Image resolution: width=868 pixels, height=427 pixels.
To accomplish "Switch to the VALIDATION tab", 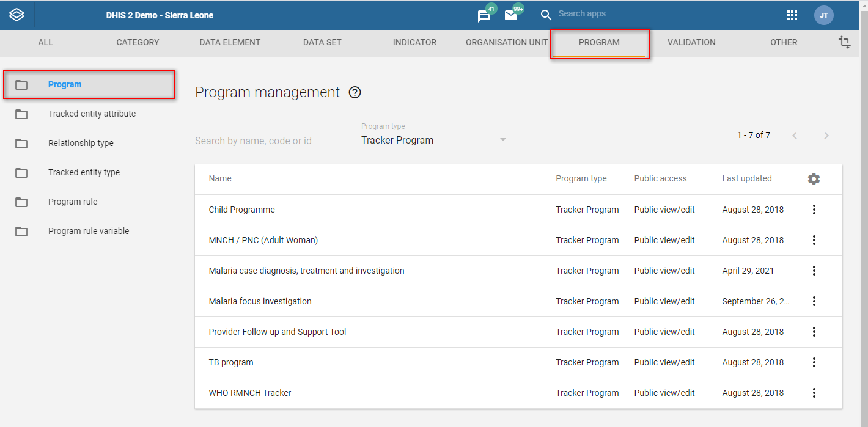I will [691, 42].
